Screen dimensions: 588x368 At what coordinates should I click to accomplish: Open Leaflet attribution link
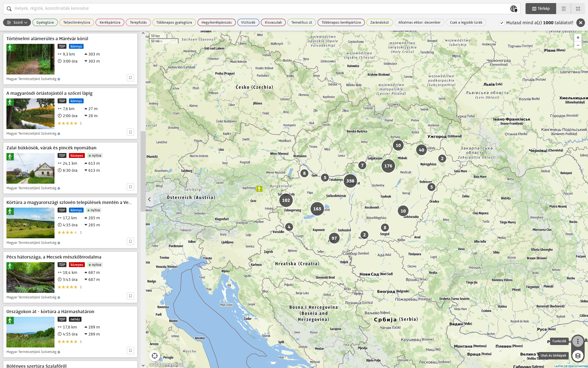(x=559, y=366)
